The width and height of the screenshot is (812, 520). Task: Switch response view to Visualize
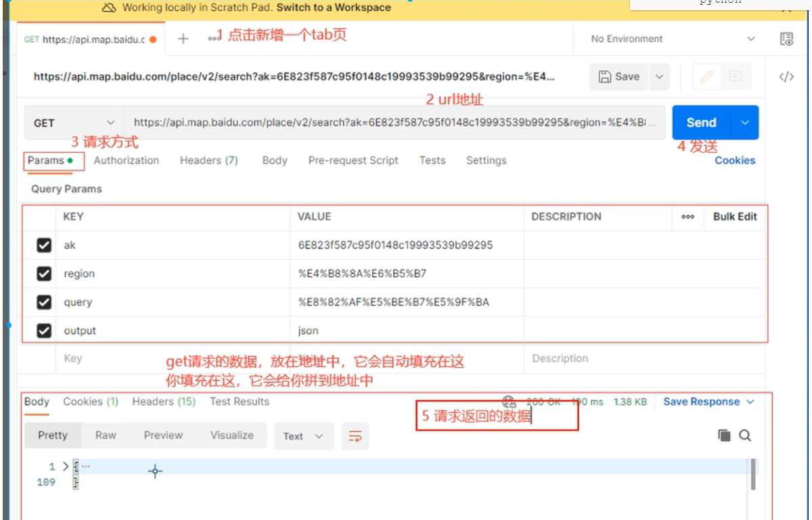click(x=232, y=435)
